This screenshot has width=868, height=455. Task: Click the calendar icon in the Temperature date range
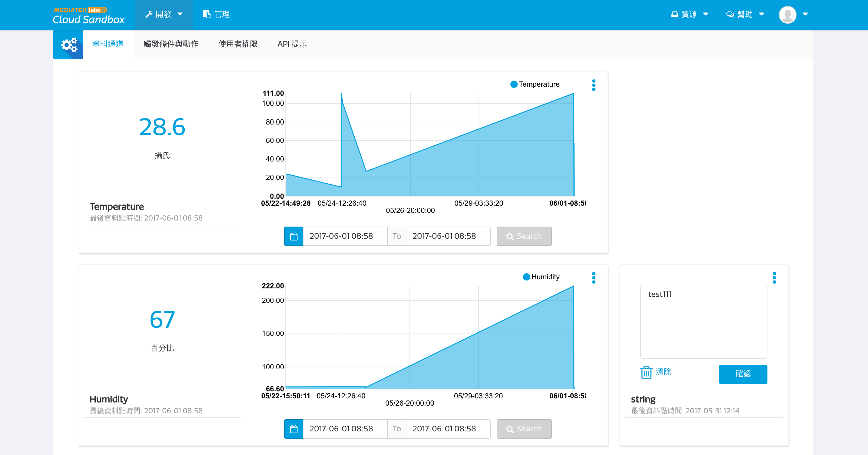293,236
